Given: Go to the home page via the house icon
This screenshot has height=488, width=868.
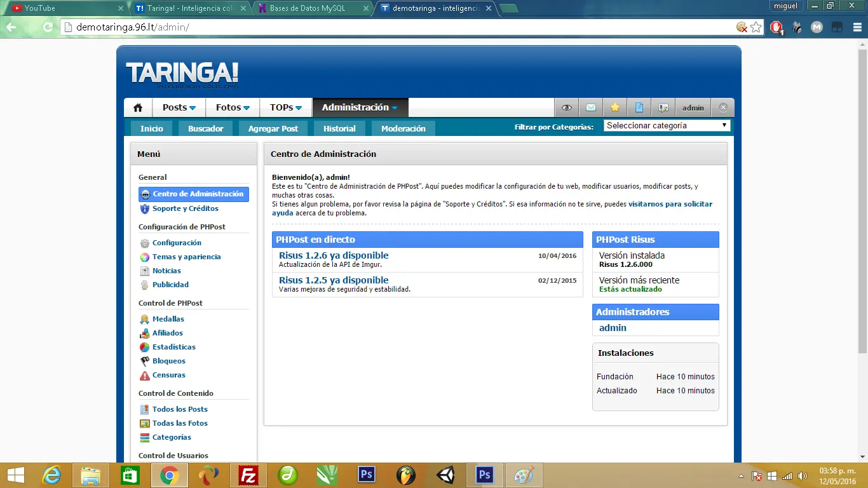Looking at the screenshot, I should coord(138,107).
